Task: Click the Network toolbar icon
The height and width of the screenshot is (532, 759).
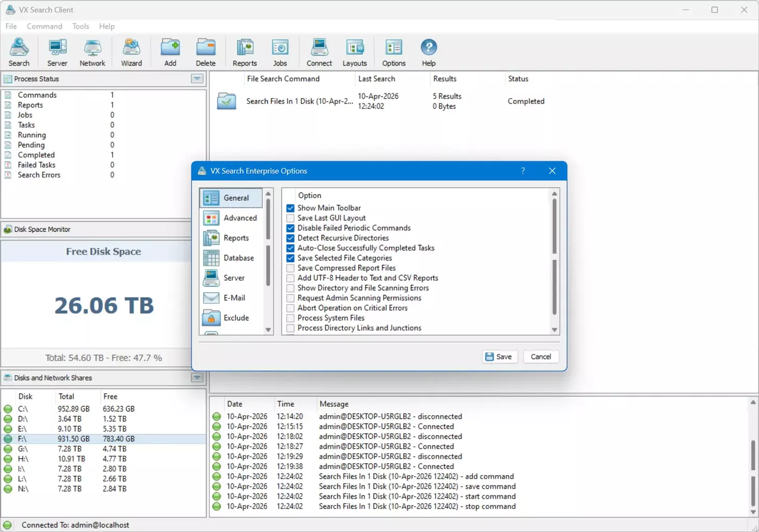Action: (92, 52)
